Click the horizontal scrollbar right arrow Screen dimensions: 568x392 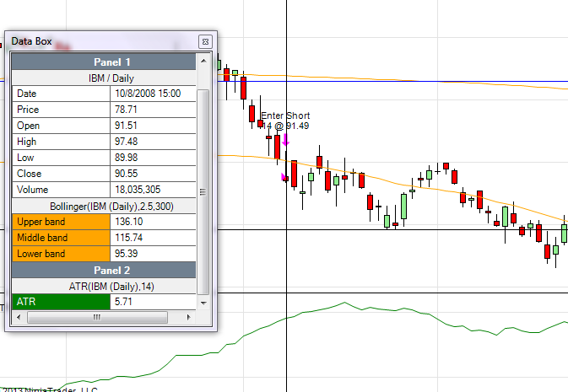coord(188,318)
